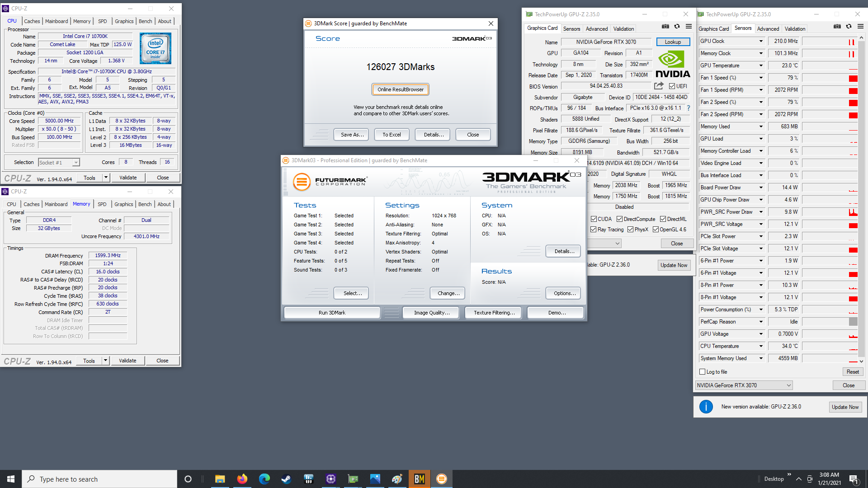Open Caches tab in bottom CPU-Z
The image size is (868, 488).
tap(32, 204)
